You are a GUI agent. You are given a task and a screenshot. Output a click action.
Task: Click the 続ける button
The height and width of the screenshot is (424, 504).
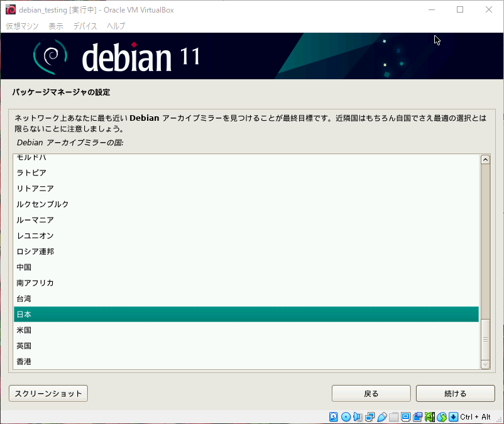tap(456, 393)
